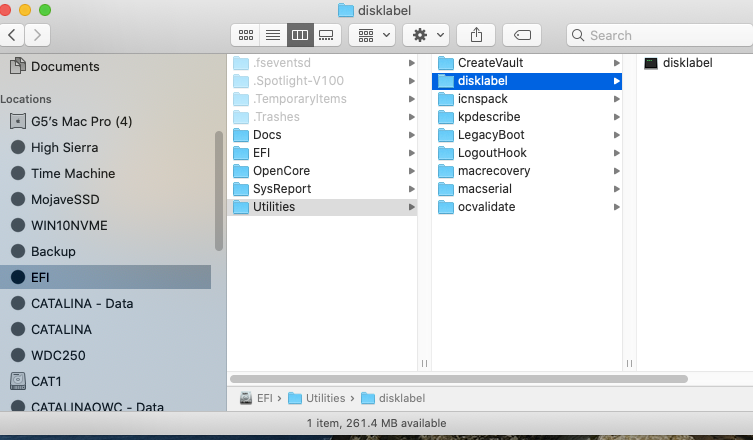Screen dimensions: 753x440
Task: Click the sidebar vertical scrollbar
Action: point(219,191)
